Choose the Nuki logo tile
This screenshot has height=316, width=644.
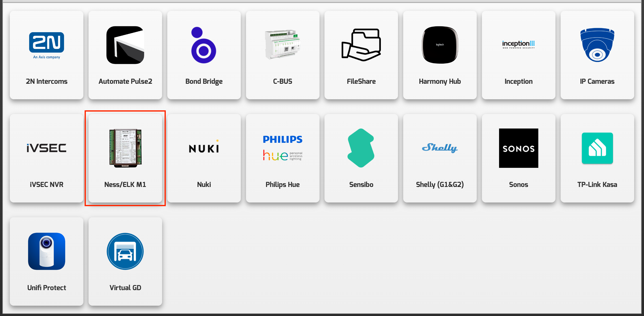(204, 158)
